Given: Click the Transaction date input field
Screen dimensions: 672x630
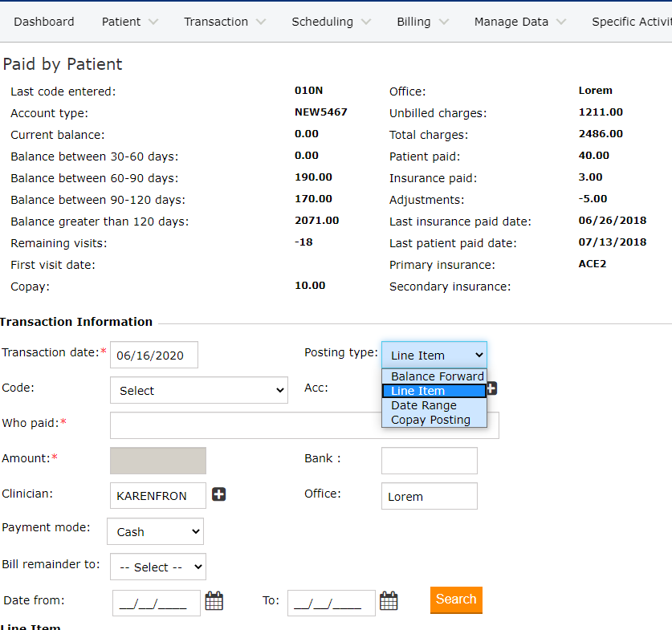Looking at the screenshot, I should (x=154, y=355).
